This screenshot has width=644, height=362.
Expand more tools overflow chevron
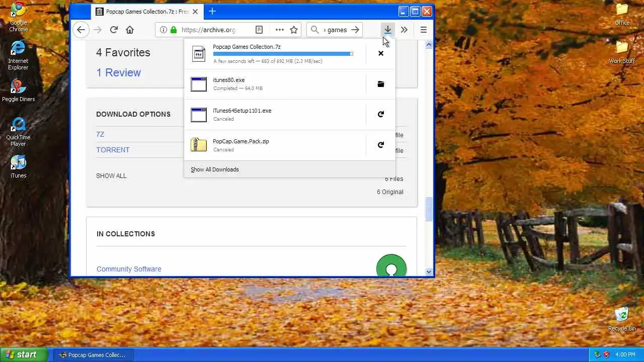tap(404, 30)
